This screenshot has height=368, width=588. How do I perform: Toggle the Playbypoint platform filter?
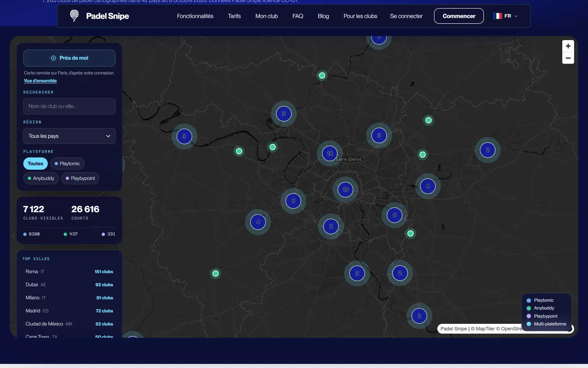tap(80, 178)
